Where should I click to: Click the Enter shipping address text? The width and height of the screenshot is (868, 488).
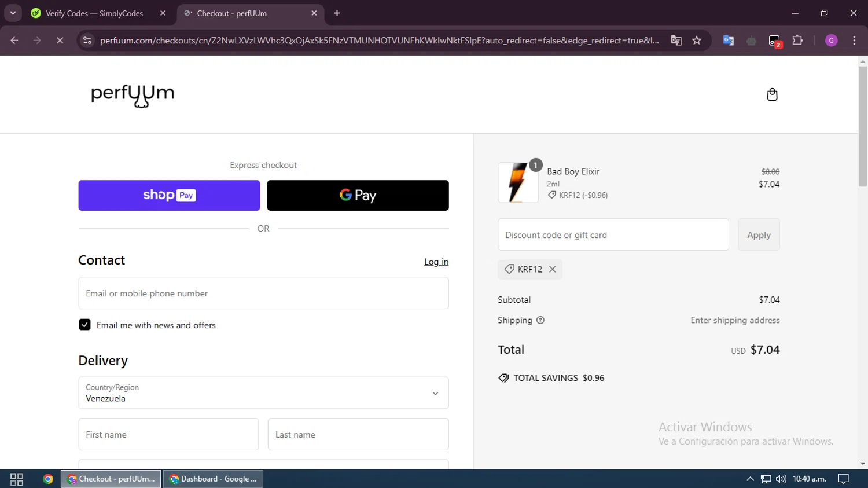click(x=735, y=320)
